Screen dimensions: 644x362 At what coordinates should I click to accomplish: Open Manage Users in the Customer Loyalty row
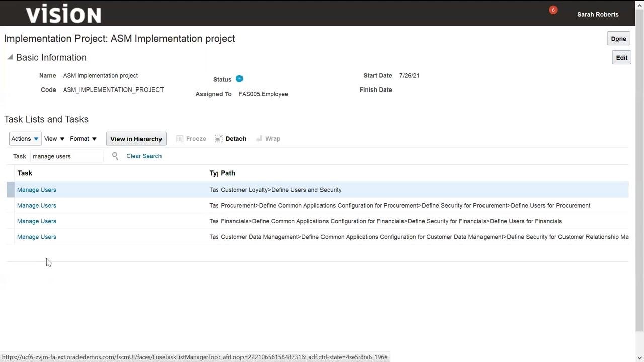(x=37, y=190)
